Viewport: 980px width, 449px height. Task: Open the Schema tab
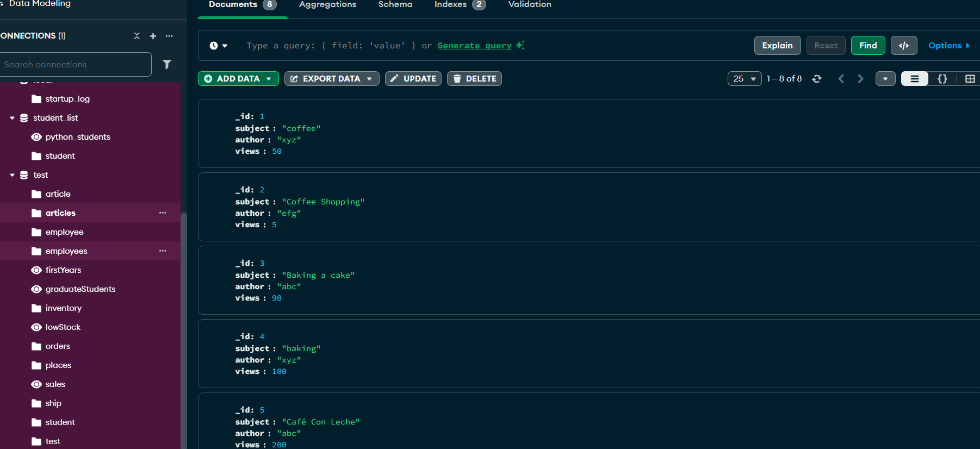pos(395,5)
